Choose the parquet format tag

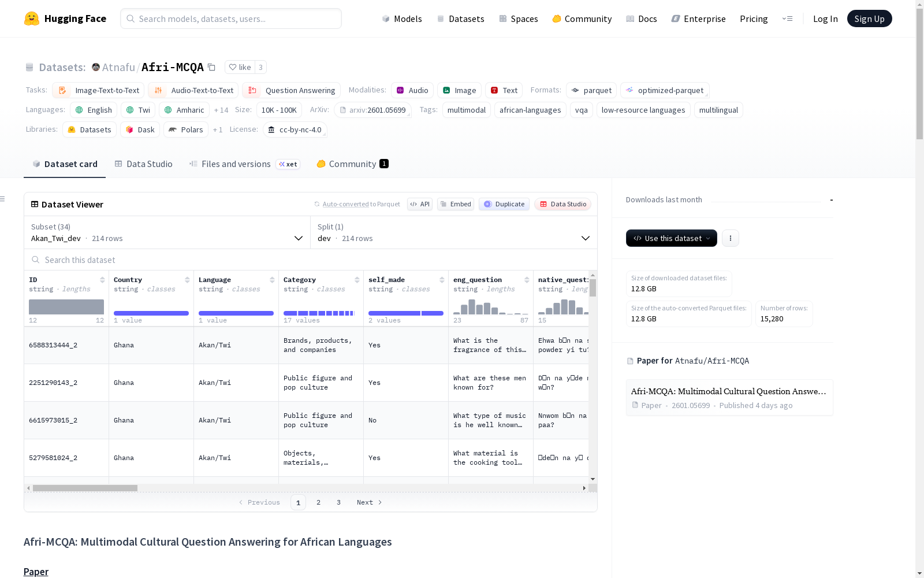[591, 90]
